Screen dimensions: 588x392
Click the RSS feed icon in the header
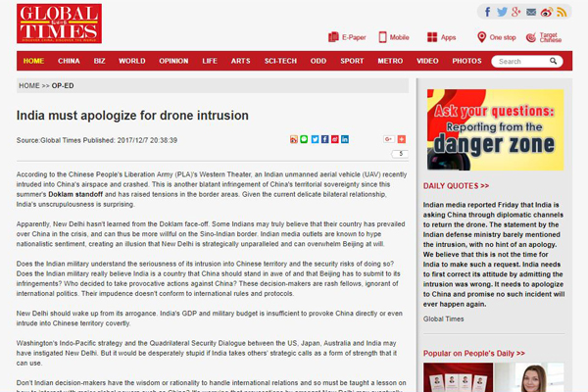562,12
